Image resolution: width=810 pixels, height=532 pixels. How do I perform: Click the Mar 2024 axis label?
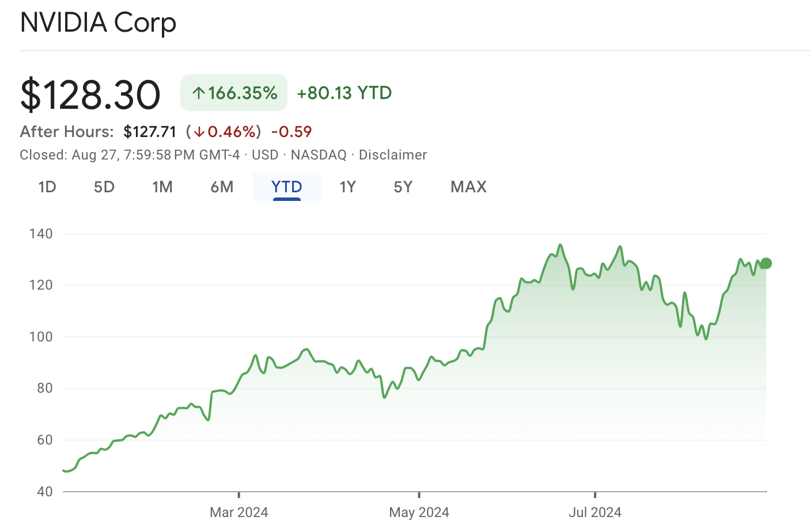click(239, 512)
